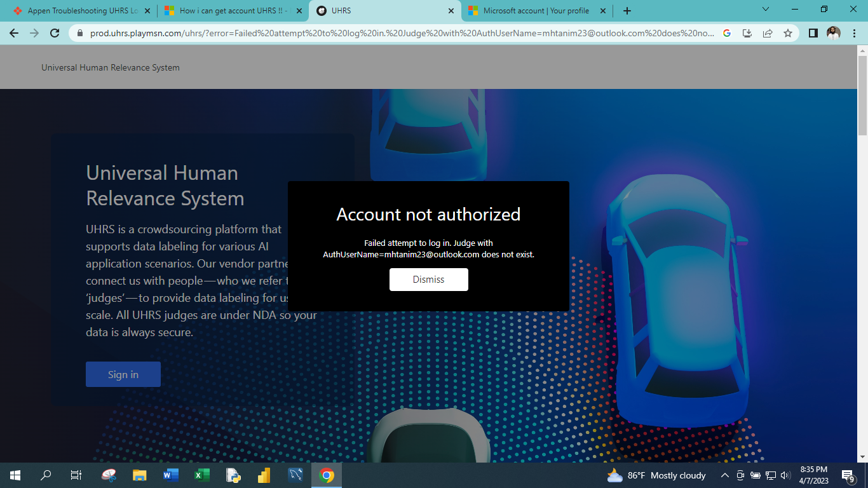The height and width of the screenshot is (488, 868).
Task: Click the blue Sign in button
Action: click(123, 374)
